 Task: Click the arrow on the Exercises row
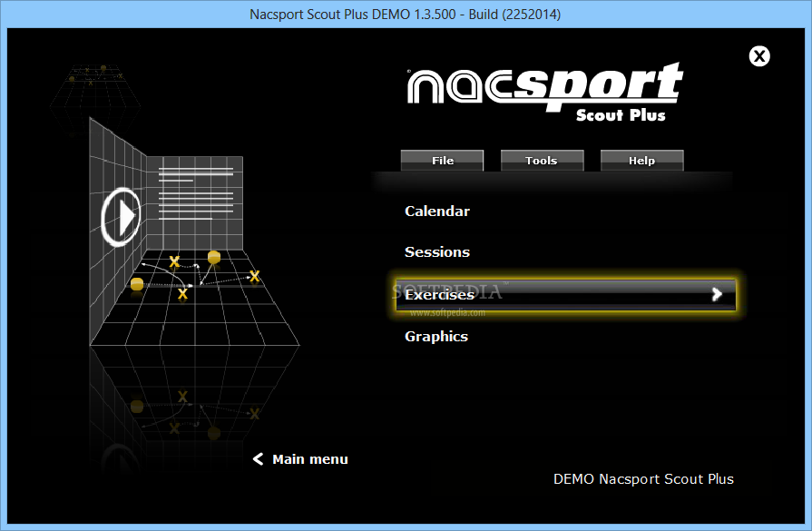click(x=717, y=294)
